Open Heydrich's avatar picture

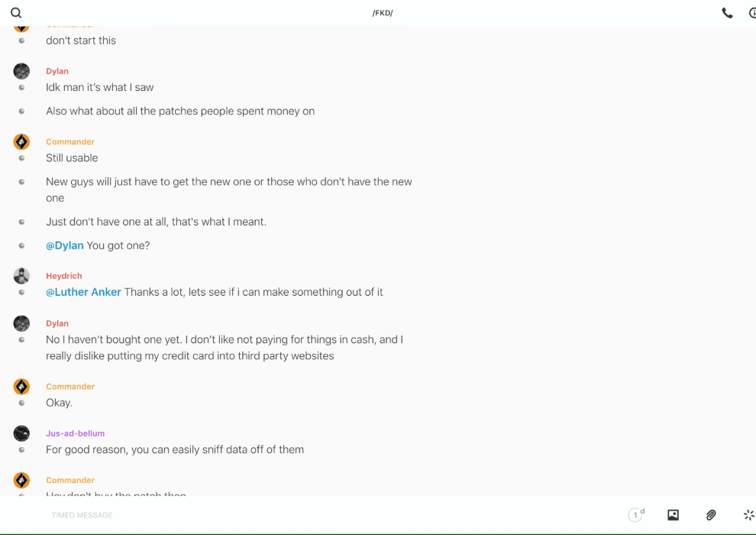[21, 276]
